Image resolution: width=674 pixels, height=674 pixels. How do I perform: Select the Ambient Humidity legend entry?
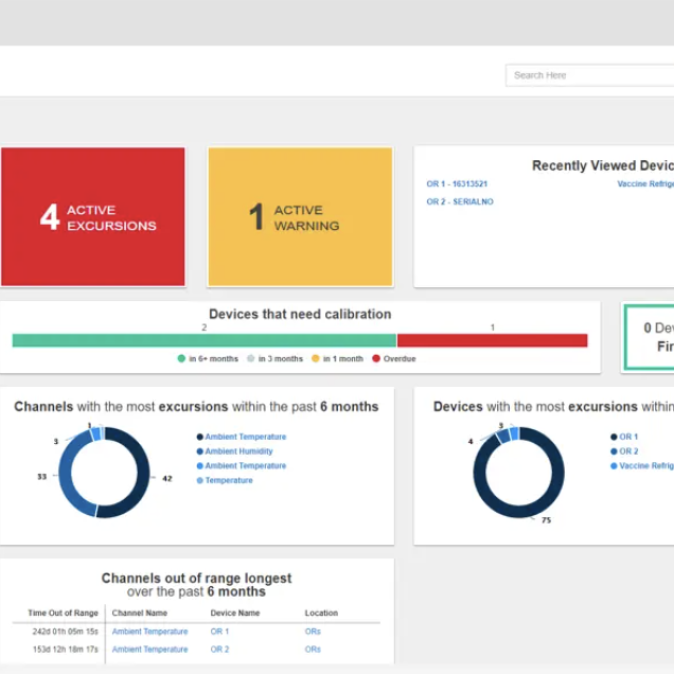(x=239, y=451)
